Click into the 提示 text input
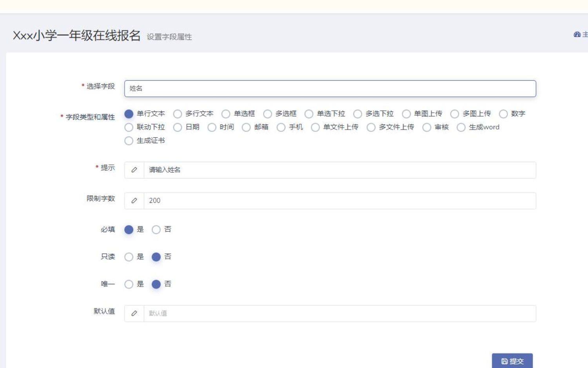 [x=339, y=170]
